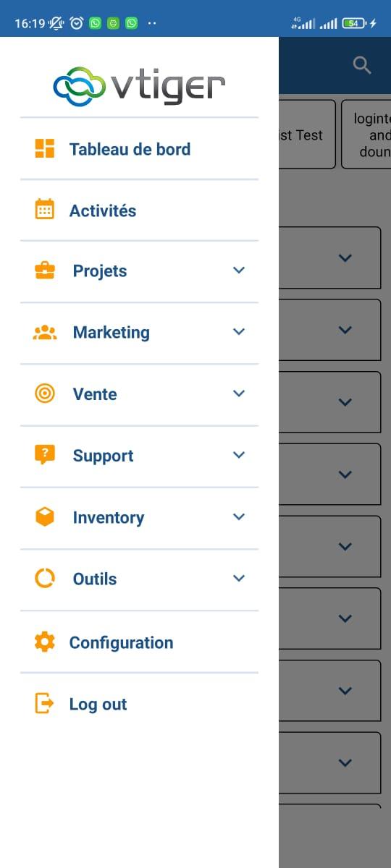The image size is (391, 868).
Task: Select the Vente target icon
Action: pyautogui.click(x=45, y=393)
